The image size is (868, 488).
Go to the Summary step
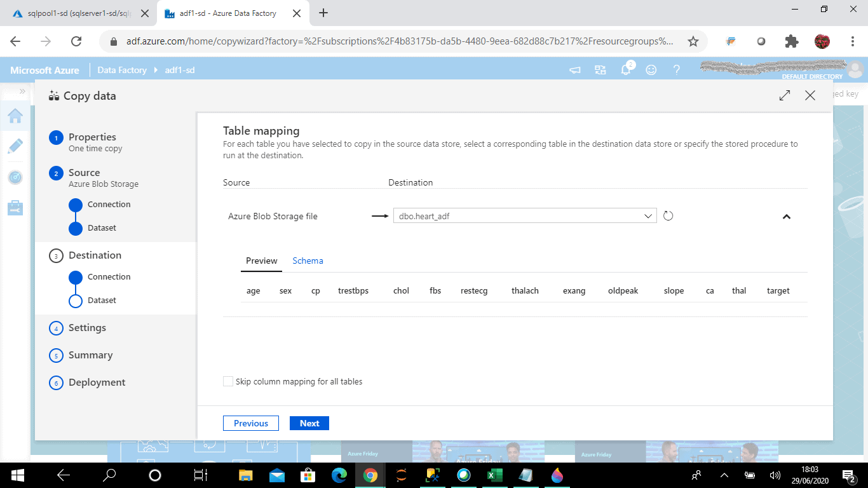(x=90, y=355)
